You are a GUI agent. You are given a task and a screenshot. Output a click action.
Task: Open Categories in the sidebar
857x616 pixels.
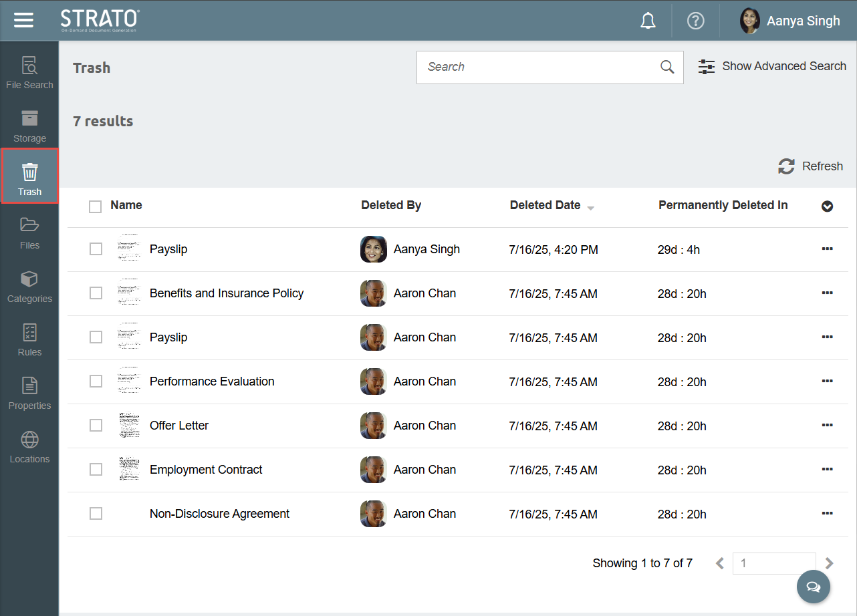pyautogui.click(x=29, y=287)
